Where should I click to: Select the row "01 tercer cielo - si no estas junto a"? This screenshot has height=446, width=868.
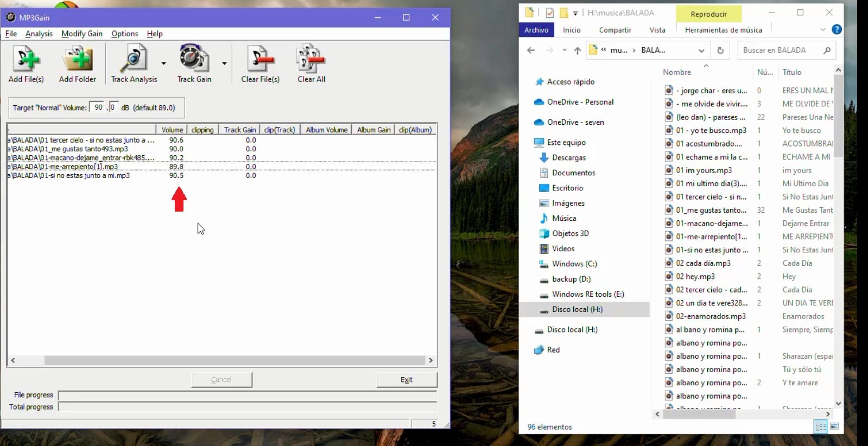tap(221, 140)
